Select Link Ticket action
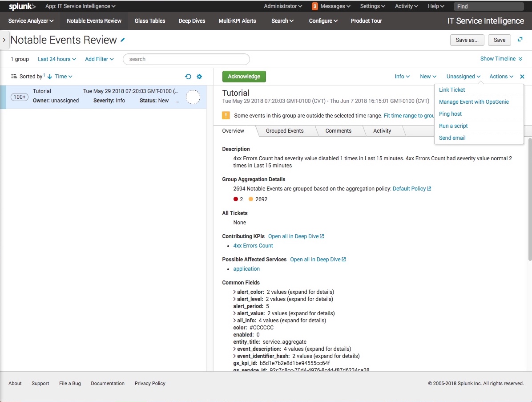This screenshot has width=532, height=402. pos(479,89)
